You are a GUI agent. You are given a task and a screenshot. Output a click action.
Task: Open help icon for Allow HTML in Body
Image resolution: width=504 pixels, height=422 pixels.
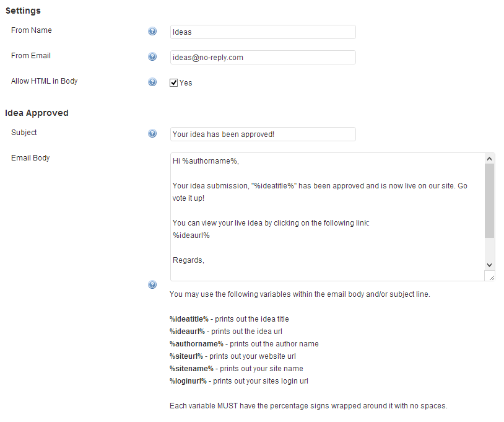(x=152, y=82)
